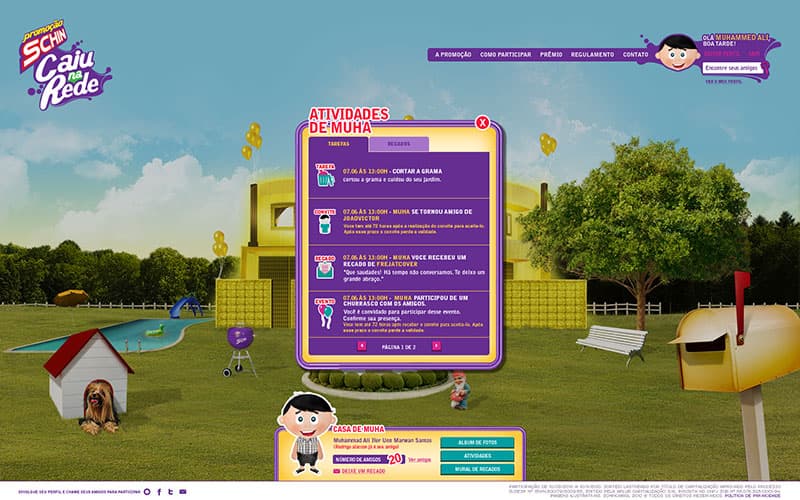The image size is (800, 500).
Task: Open the A Promoção menu item
Action: pyautogui.click(x=452, y=54)
